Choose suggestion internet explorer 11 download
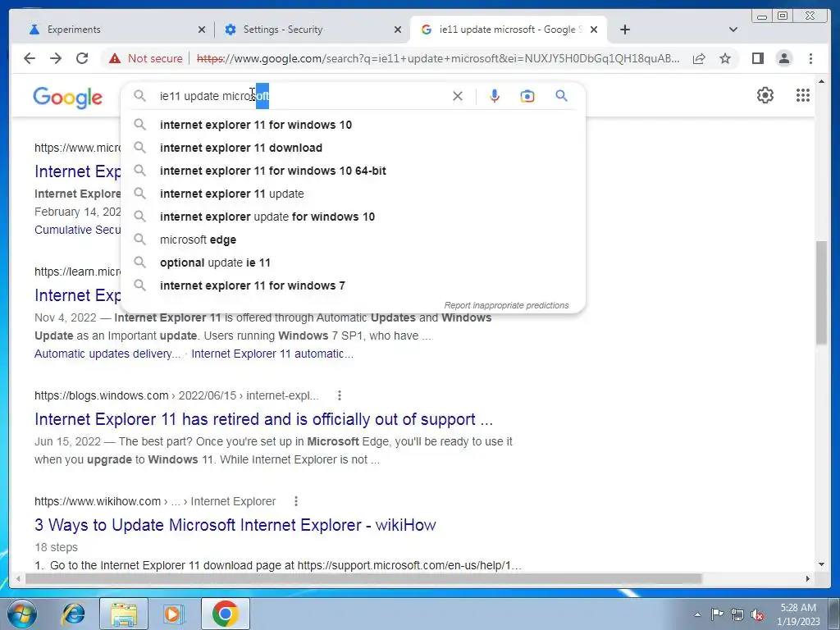840x630 pixels. point(354,148)
